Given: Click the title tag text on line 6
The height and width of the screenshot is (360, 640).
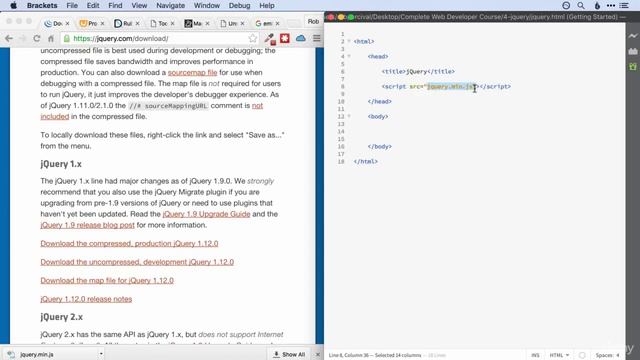Looking at the screenshot, I should tap(418, 71).
